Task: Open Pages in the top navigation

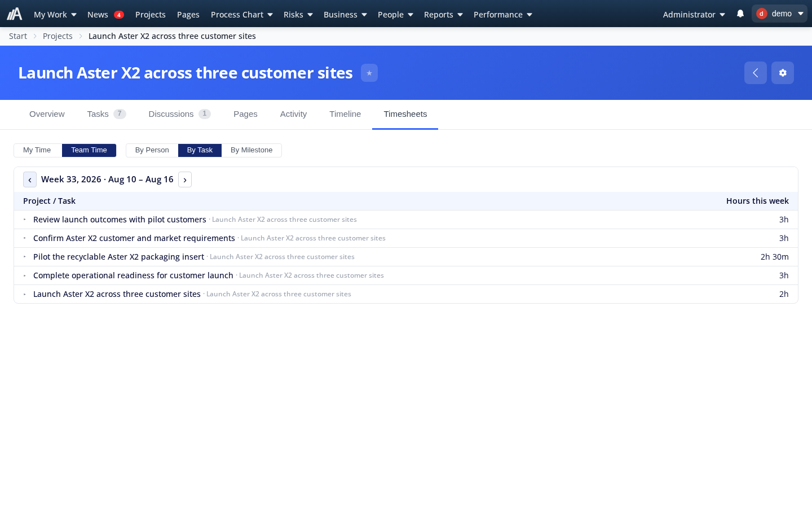Action: coord(188,15)
